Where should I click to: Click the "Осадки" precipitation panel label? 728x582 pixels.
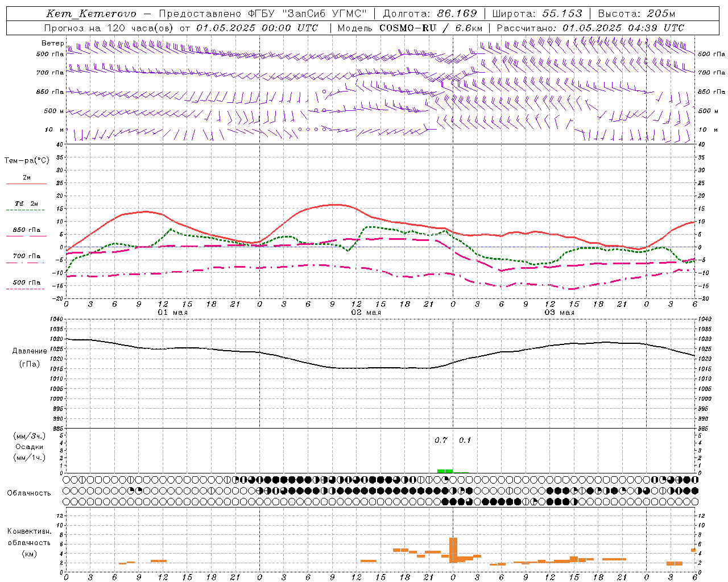click(x=30, y=447)
